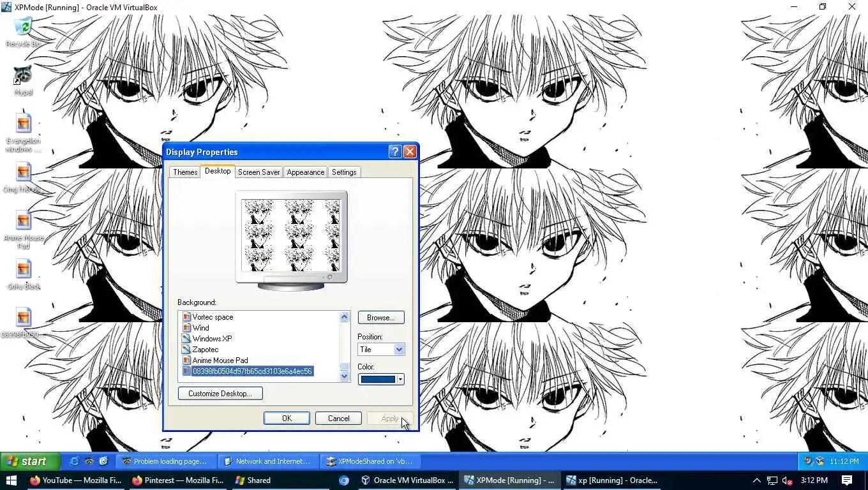The height and width of the screenshot is (490, 868).
Task: Click the host taskbar Chrome-like round icon
Action: click(344, 480)
